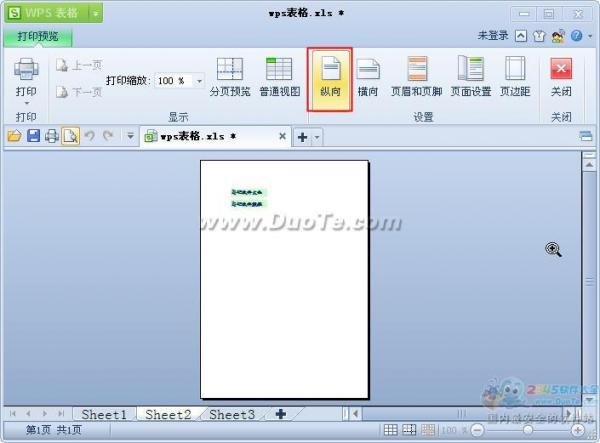Click the status bar zoom percentage 100 %
The height and width of the screenshot is (443, 600).
454,430
